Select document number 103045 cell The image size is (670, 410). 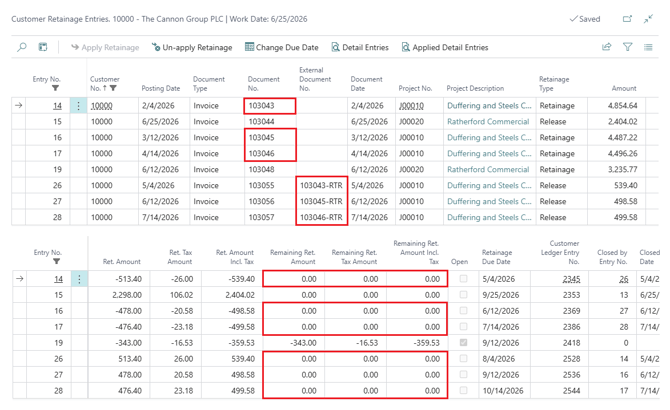coord(270,138)
